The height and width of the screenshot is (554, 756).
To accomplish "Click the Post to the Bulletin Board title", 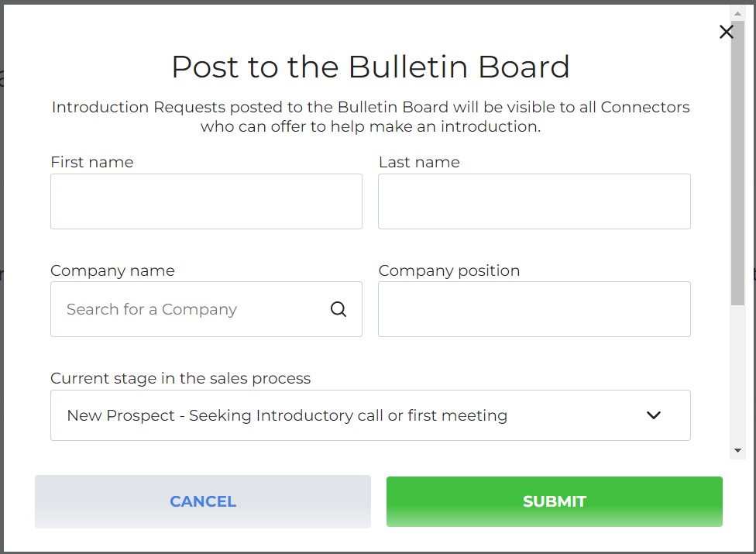I will click(x=370, y=67).
